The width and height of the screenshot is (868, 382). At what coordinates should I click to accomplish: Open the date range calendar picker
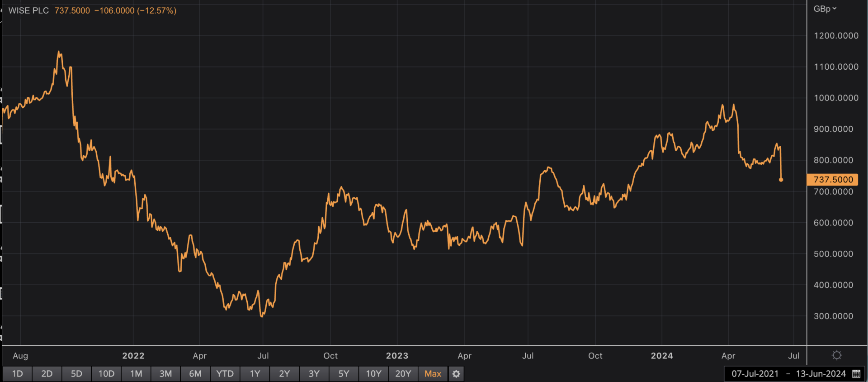856,374
